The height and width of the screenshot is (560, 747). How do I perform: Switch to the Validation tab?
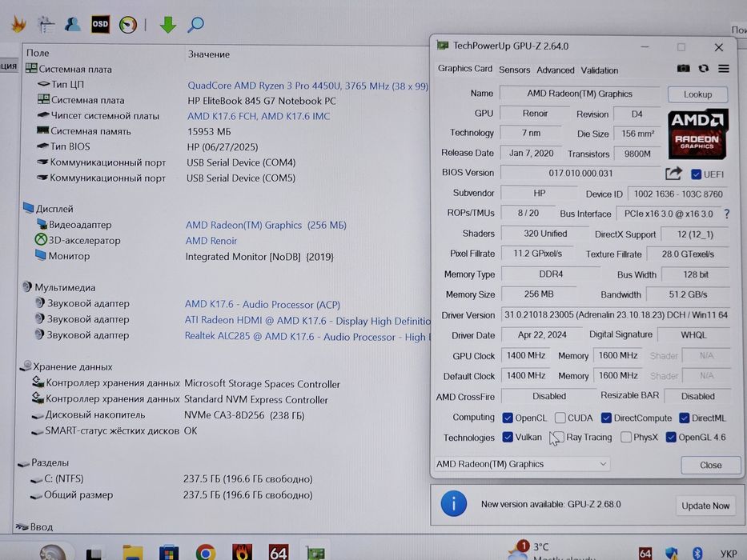[x=600, y=70]
